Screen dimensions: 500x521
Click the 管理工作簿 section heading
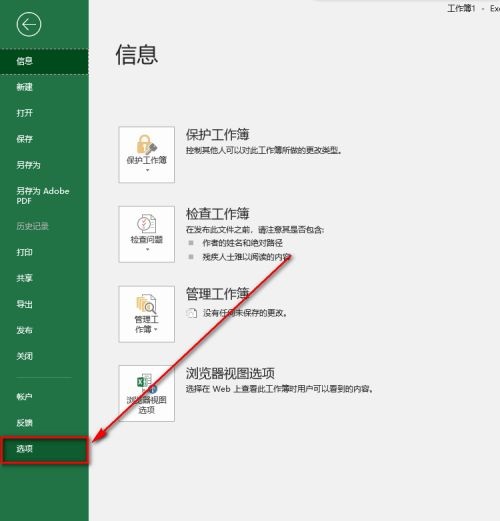point(218,294)
